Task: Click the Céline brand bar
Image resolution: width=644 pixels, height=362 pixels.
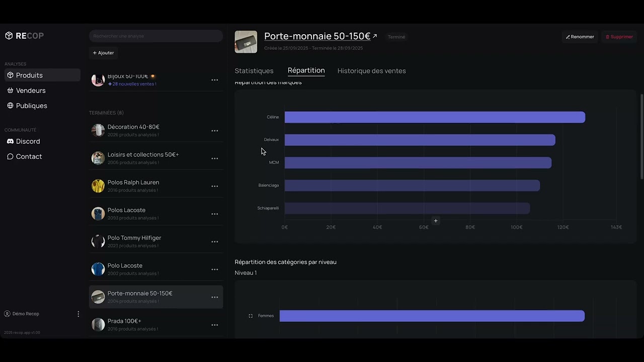Action: (435, 117)
